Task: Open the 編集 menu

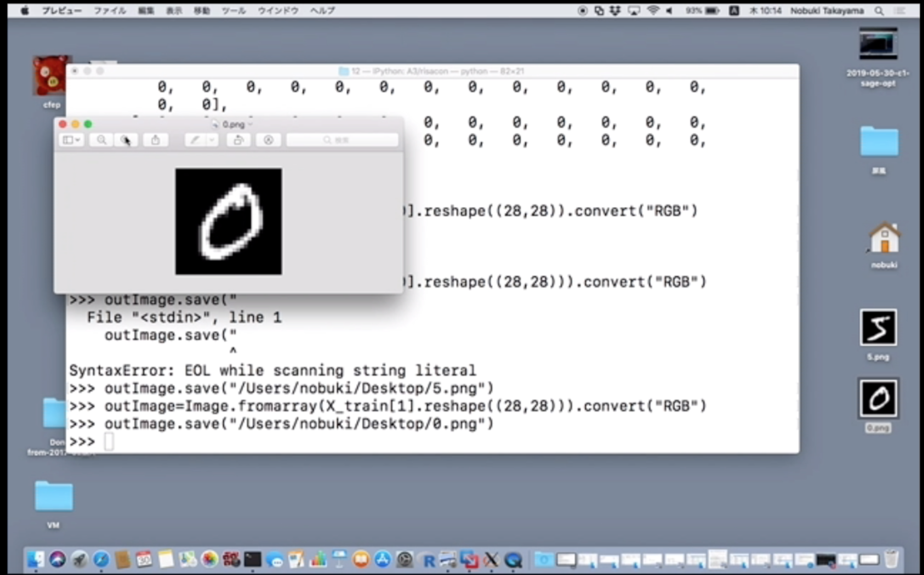Action: click(146, 11)
